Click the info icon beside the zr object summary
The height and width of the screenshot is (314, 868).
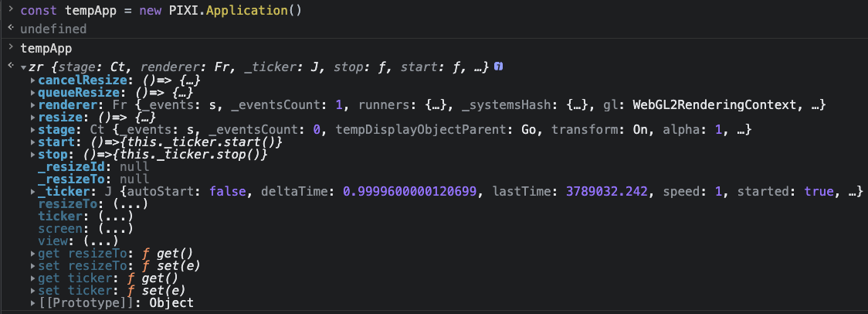pos(498,67)
